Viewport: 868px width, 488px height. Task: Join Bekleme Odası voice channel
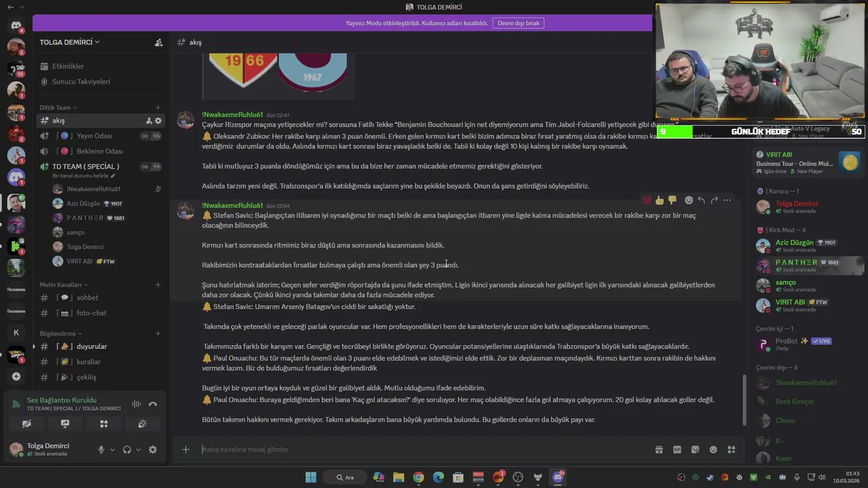click(100, 151)
